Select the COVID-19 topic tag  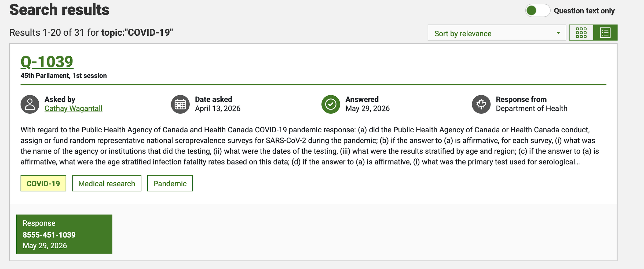[x=43, y=183]
